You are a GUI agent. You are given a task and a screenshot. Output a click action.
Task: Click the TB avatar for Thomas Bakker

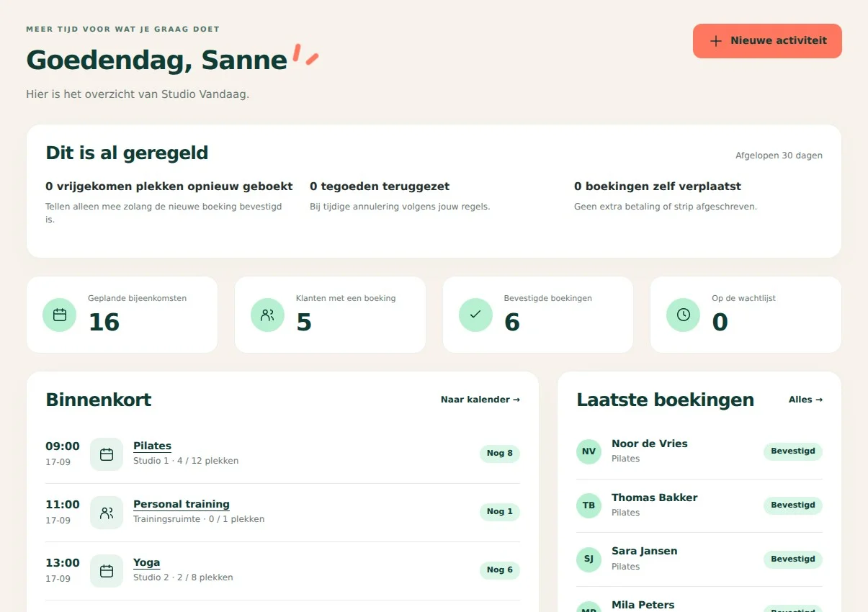coord(589,505)
